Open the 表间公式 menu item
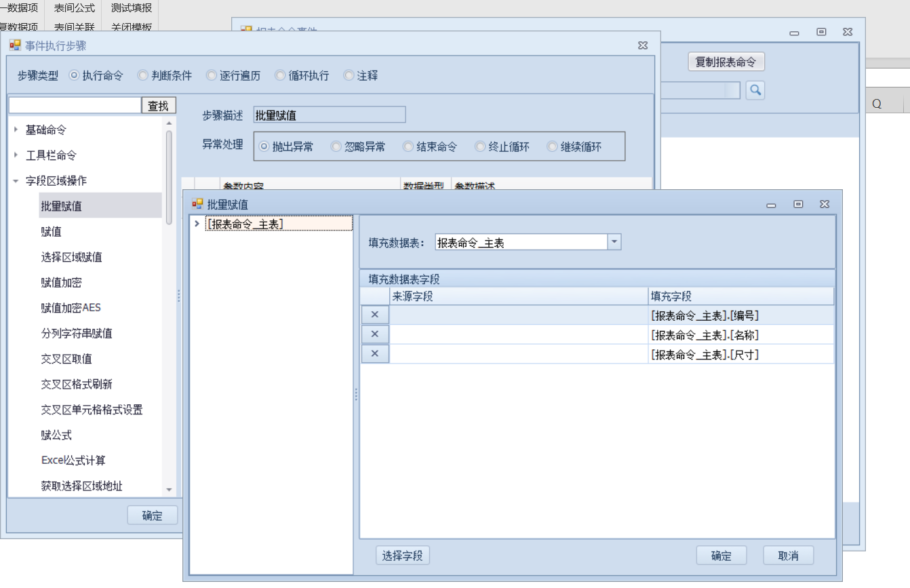The height and width of the screenshot is (588, 910). pos(74,8)
